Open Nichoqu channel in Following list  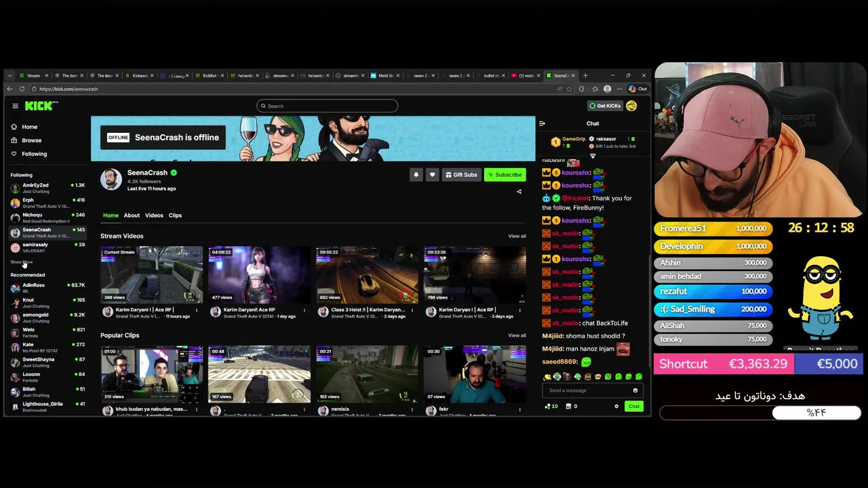point(47,218)
